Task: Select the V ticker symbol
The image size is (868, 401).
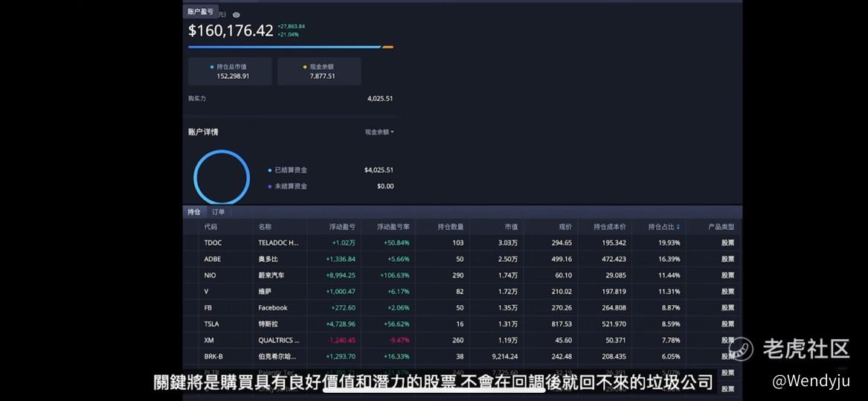Action: [x=206, y=292]
